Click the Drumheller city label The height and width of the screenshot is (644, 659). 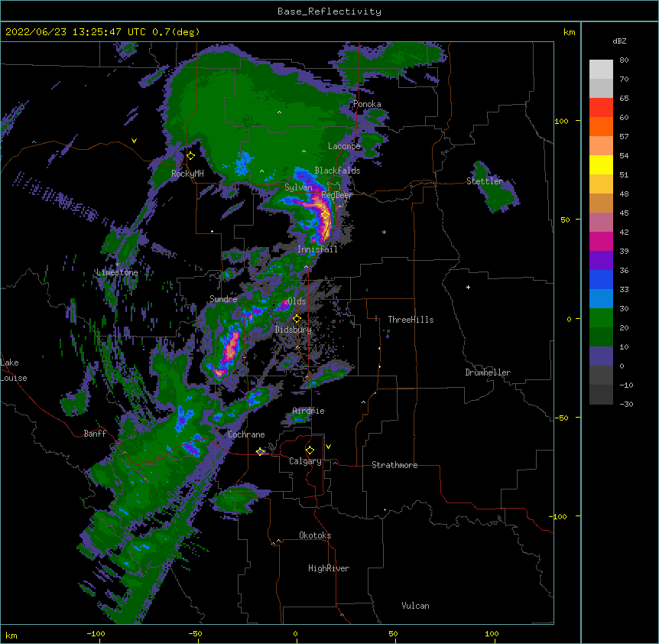coord(488,372)
